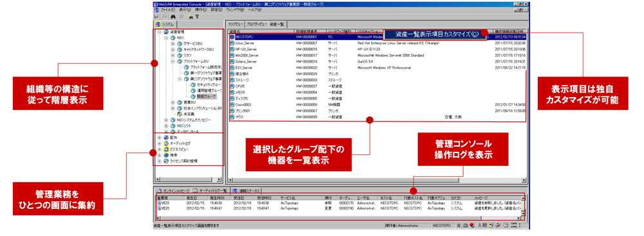The width and height of the screenshot is (644, 236).
Task: Collapse the NEC tree node
Action: click(166, 38)
